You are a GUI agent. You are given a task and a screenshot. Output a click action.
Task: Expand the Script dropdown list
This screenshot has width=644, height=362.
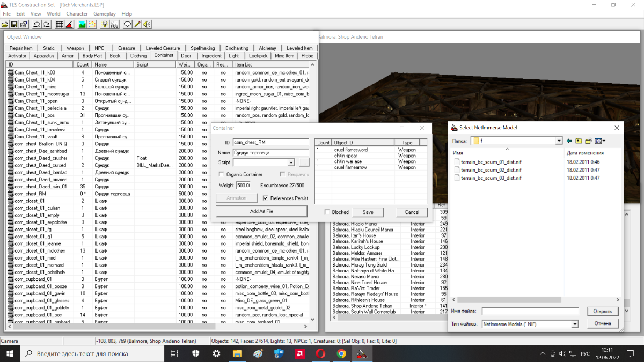tap(291, 162)
